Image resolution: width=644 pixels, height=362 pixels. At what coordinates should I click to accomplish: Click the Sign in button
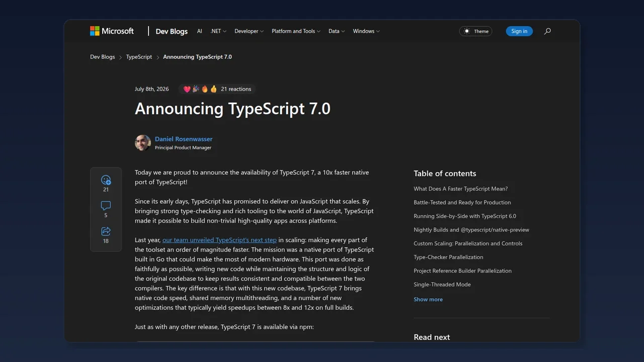click(519, 31)
